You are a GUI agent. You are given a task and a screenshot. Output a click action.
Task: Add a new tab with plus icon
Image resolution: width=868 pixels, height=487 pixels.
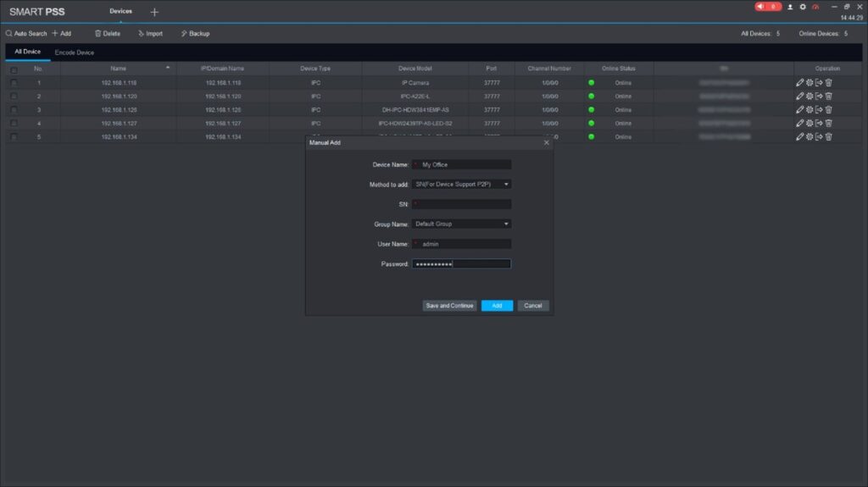(x=154, y=12)
